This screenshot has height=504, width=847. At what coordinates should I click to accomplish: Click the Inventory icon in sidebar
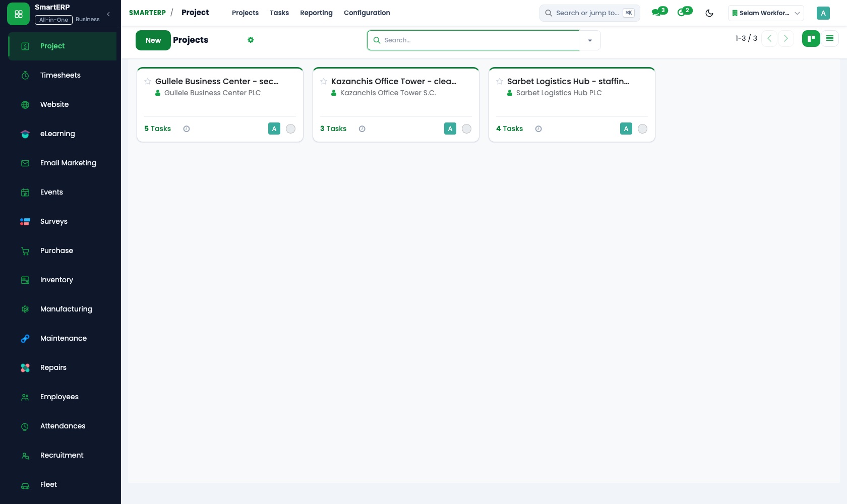(x=25, y=280)
